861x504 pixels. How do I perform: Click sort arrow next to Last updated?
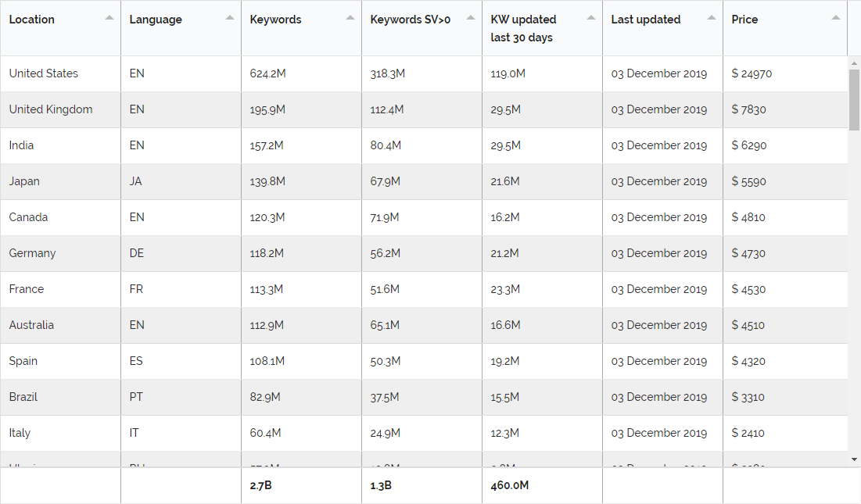(712, 17)
